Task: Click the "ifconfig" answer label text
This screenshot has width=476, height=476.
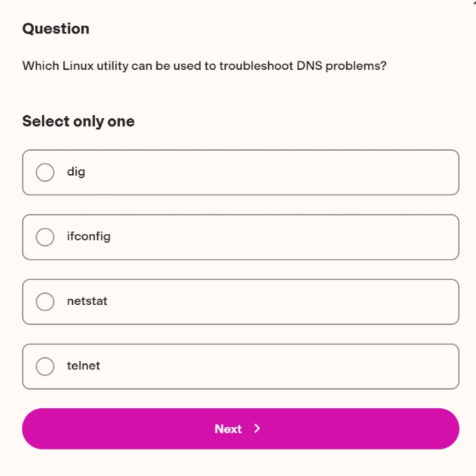Action: pos(88,236)
